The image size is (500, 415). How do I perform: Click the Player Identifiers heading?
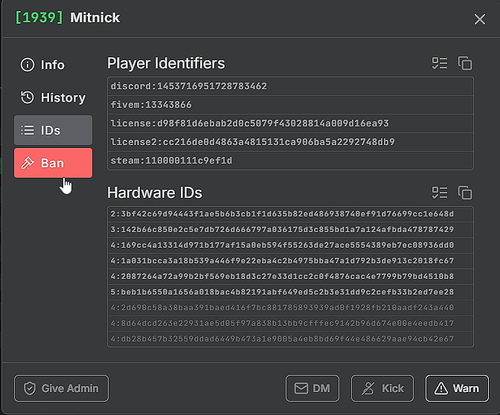[166, 63]
